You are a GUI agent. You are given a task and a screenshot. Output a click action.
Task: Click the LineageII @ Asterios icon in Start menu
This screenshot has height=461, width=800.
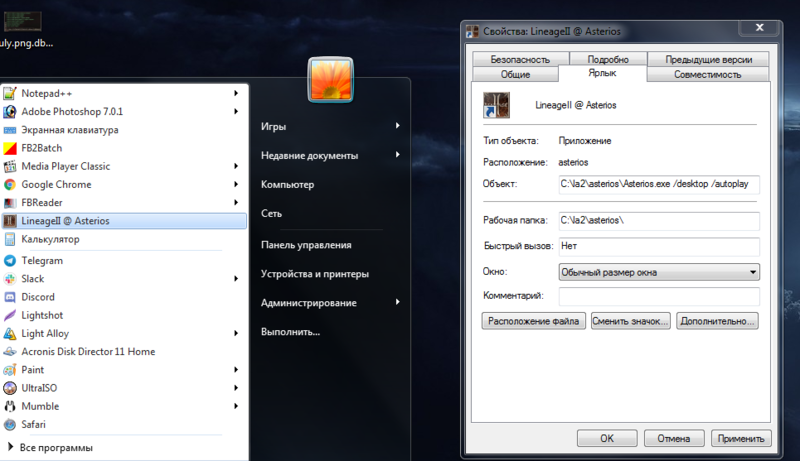pyautogui.click(x=10, y=221)
